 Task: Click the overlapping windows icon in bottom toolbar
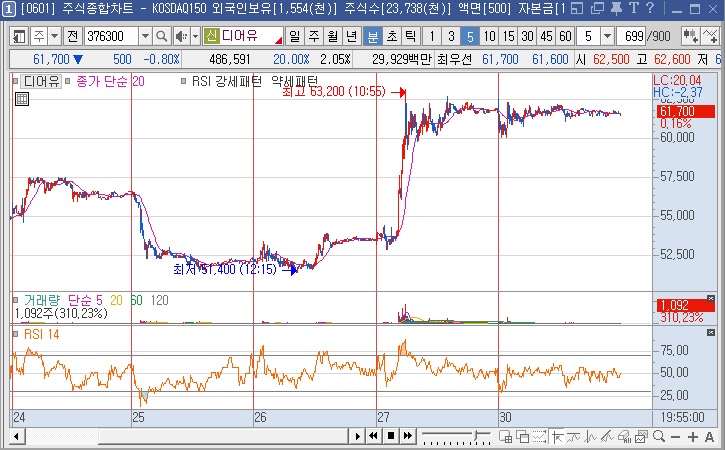[x=522, y=436]
